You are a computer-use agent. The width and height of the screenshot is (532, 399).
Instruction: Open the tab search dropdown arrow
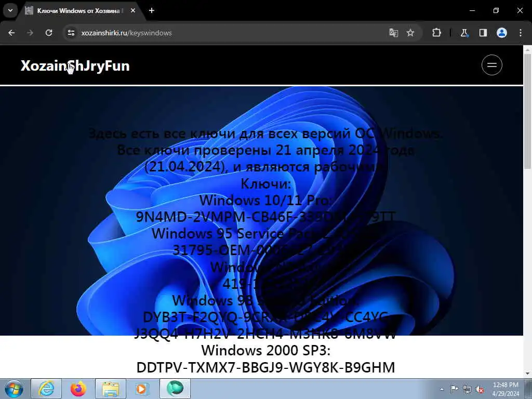[10, 10]
